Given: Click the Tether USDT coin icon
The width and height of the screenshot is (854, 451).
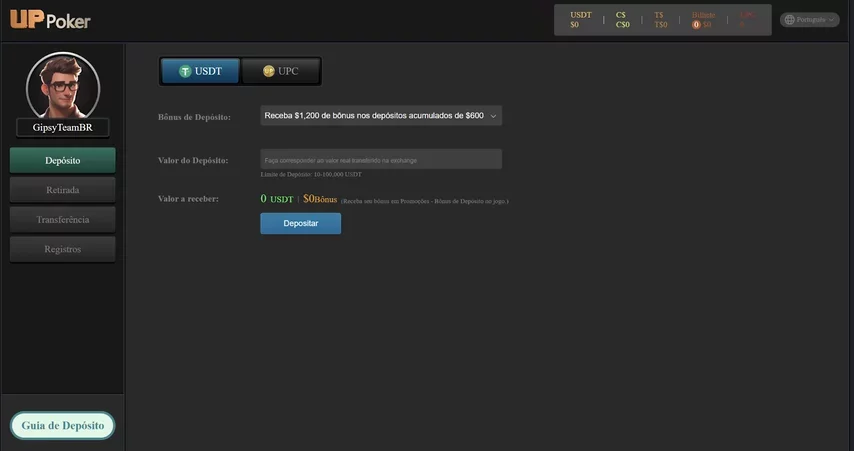Looking at the screenshot, I should pos(185,71).
